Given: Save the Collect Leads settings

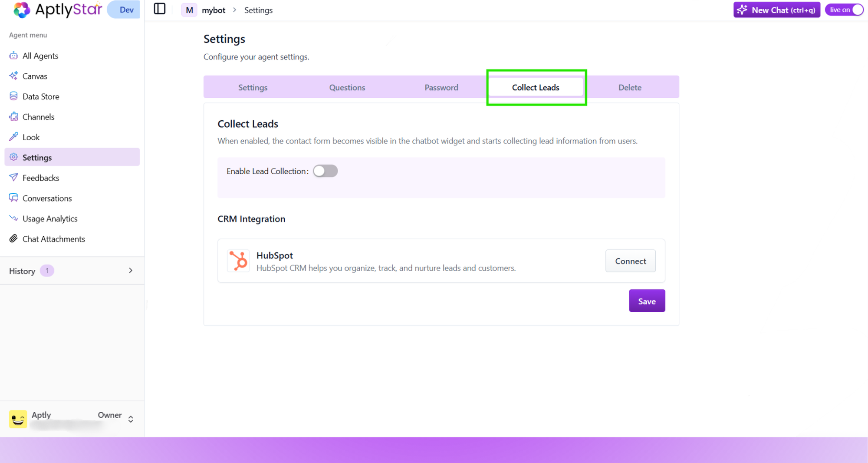Looking at the screenshot, I should click(647, 301).
